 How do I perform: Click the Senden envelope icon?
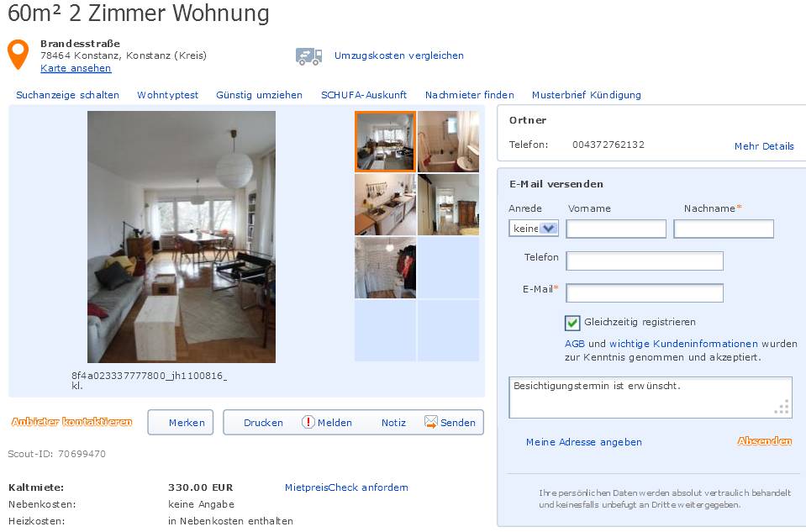[x=431, y=422]
